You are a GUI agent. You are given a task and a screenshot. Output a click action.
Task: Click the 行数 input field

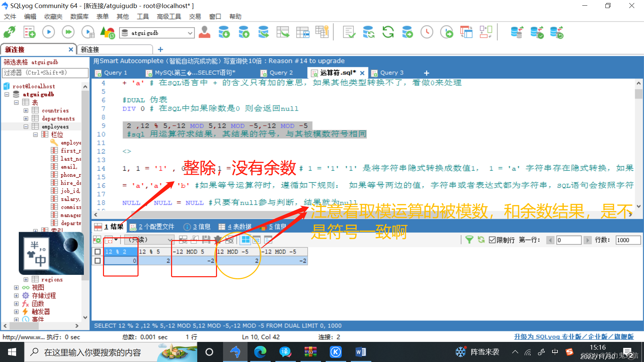coord(628,240)
